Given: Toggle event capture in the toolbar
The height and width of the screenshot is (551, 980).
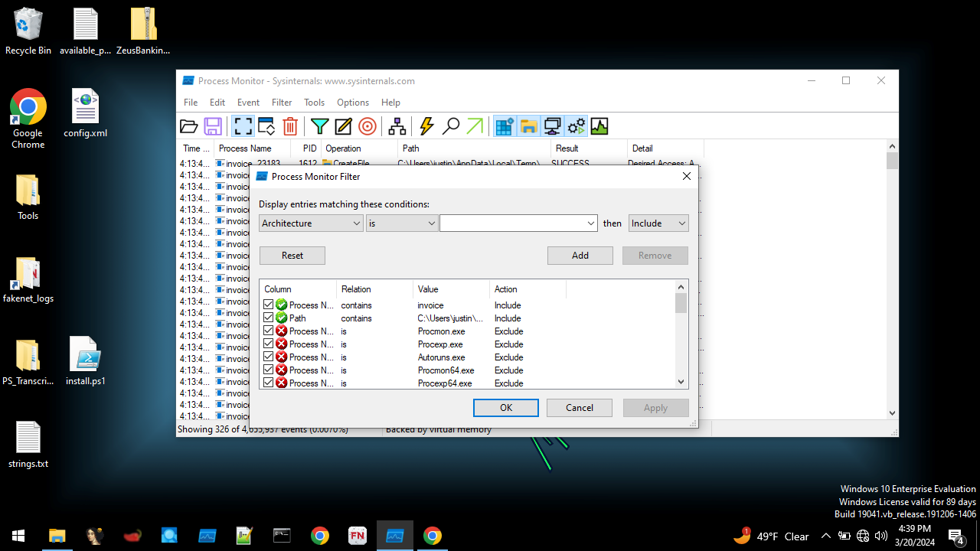Looking at the screenshot, I should (x=243, y=126).
